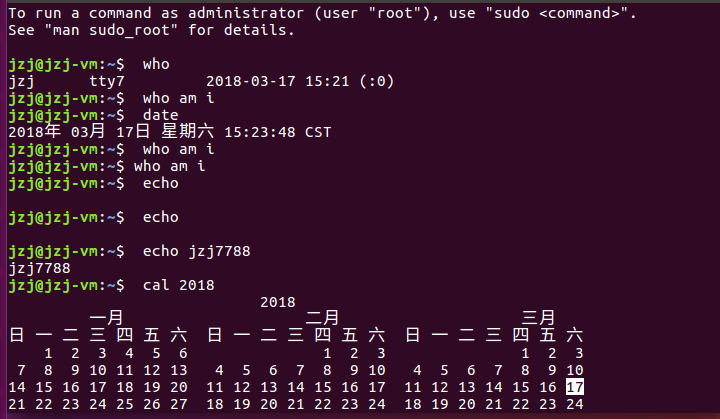Click the quoted "sudo <command>" text
The height and width of the screenshot is (419, 720).
pos(562,13)
